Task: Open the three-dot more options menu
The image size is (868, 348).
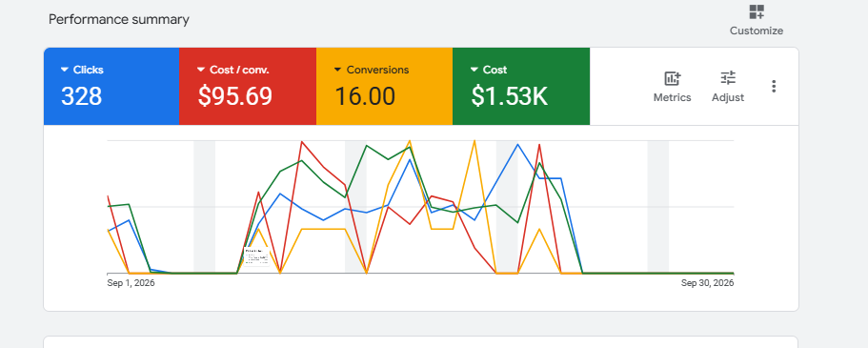Action: coord(774,87)
